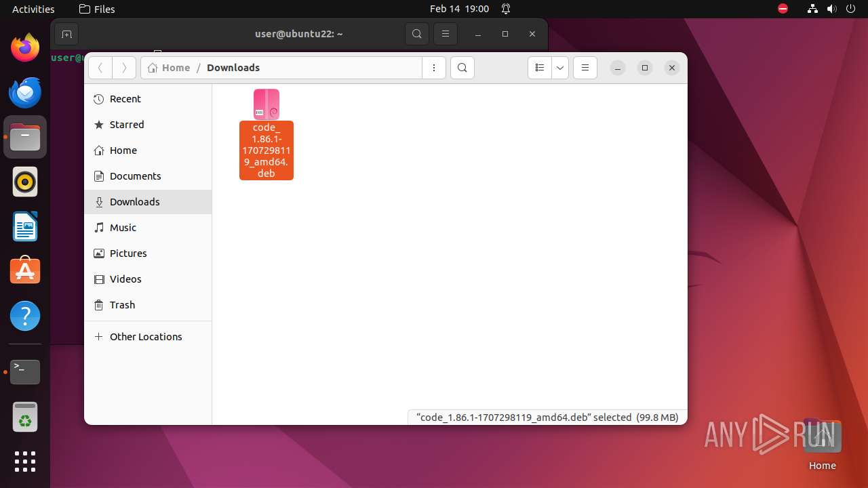Maximize the Terminal window
Viewport: 868px width, 488px height.
(x=505, y=34)
